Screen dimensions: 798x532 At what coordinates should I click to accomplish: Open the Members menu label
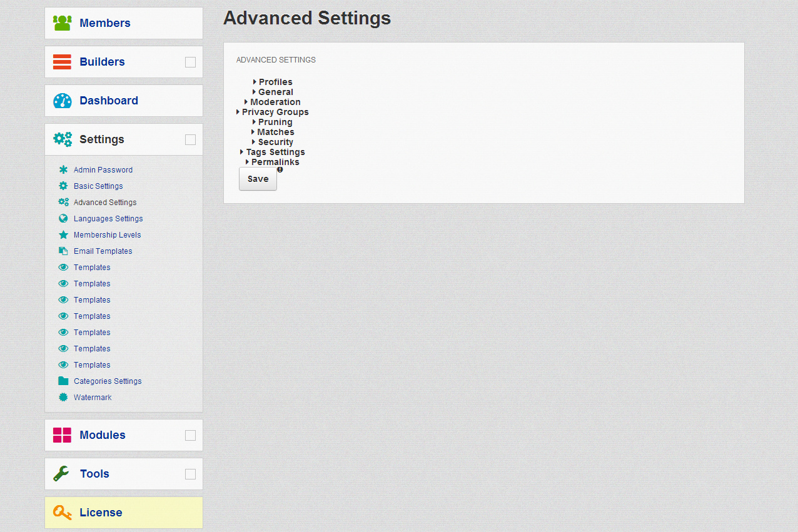pos(105,23)
